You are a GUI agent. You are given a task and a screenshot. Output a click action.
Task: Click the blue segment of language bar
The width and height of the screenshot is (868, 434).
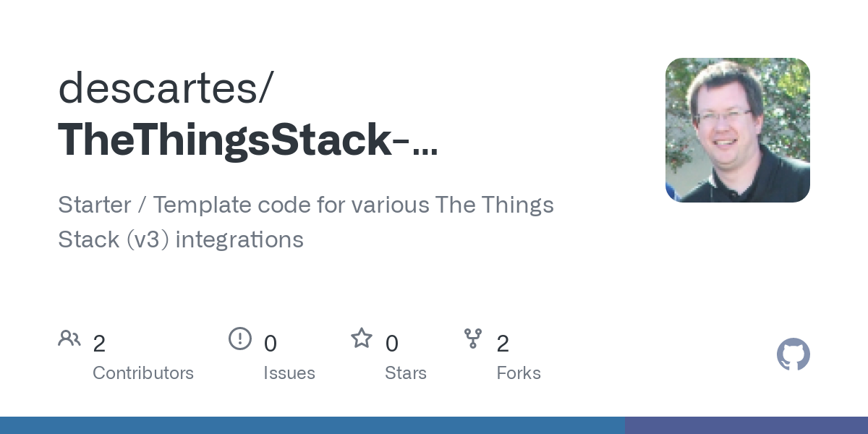(x=311, y=425)
